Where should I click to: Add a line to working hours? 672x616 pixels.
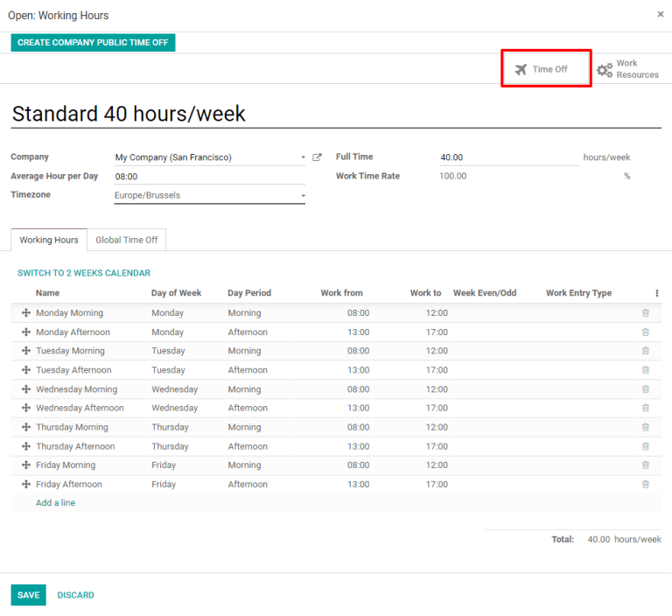click(55, 503)
